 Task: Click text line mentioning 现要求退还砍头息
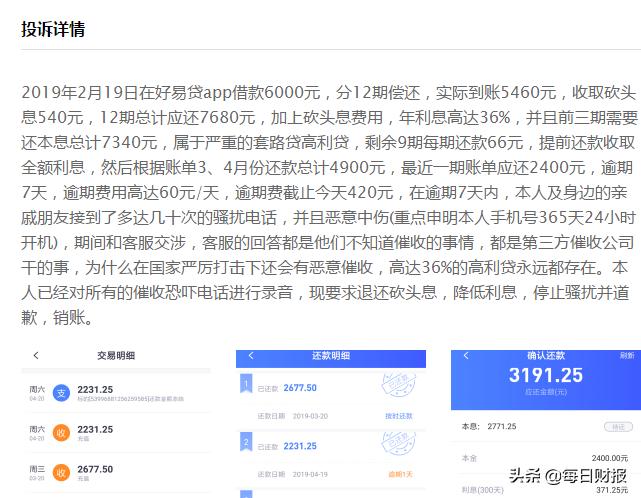point(325,292)
